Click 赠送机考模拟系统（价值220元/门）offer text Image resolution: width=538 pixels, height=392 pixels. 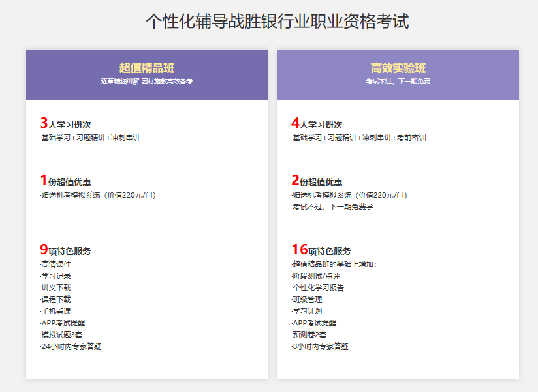pyautogui.click(x=97, y=193)
